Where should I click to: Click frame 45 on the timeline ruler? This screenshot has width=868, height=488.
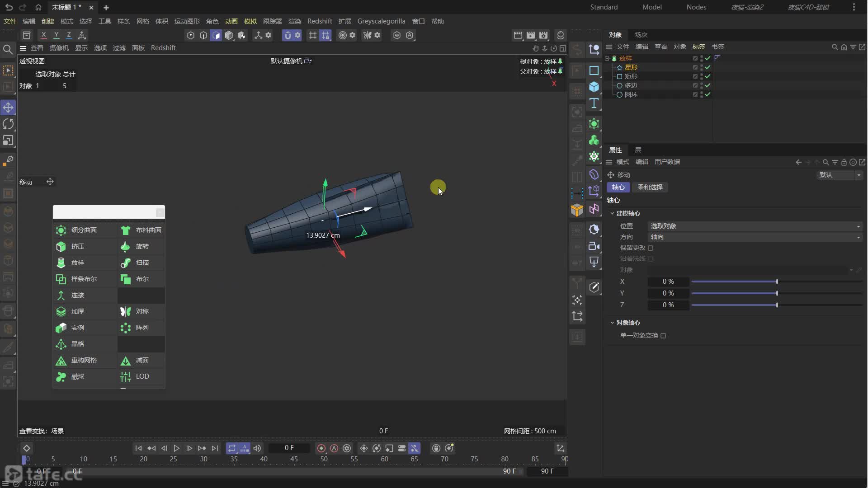pyautogui.click(x=294, y=459)
